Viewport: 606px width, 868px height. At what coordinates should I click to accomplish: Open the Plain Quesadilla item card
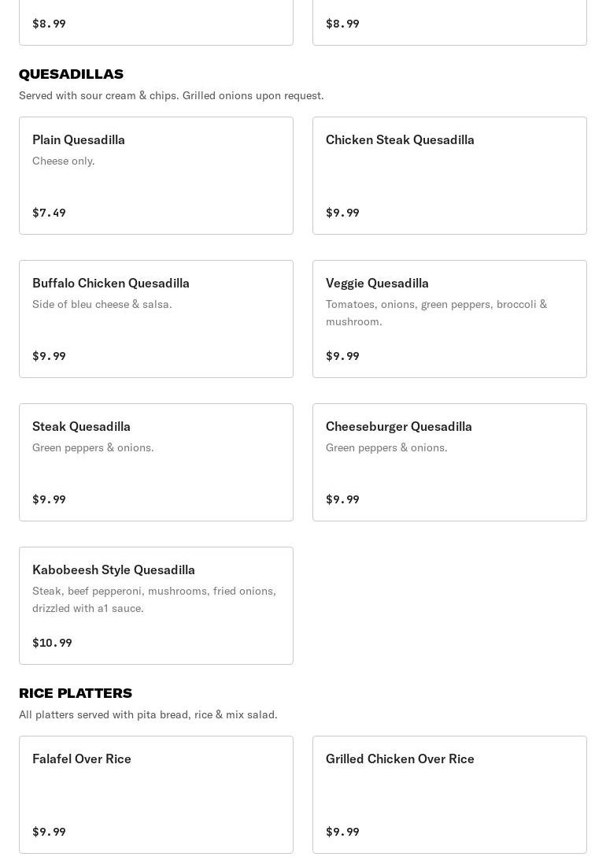click(156, 176)
